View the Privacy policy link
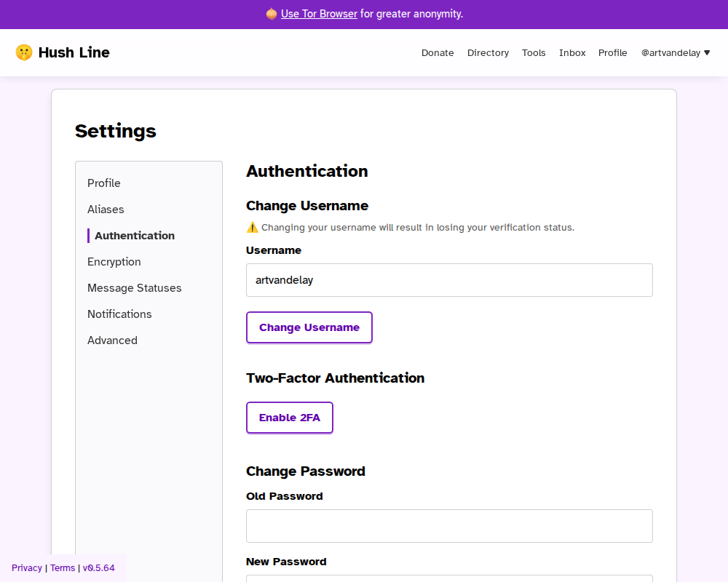Viewport: 728px width, 582px height. [x=27, y=567]
